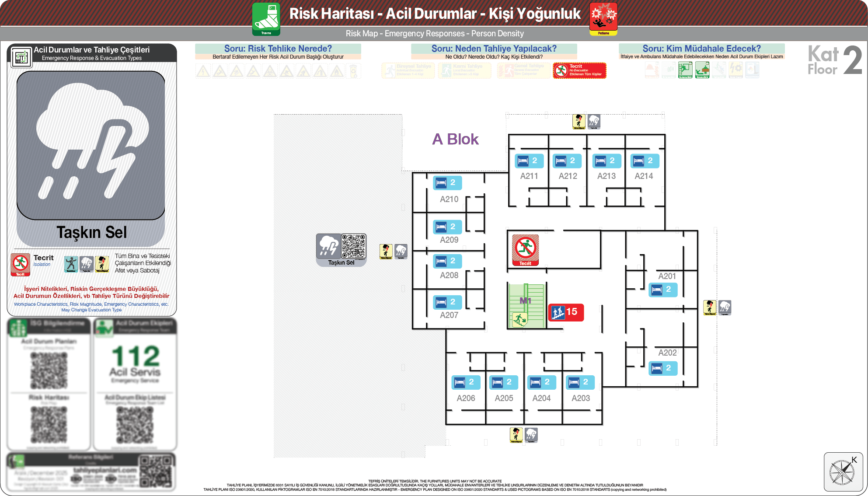Screen dimensions: 868x496
Task: Click the tahliyeplanlari.com link
Action: pos(105,470)
